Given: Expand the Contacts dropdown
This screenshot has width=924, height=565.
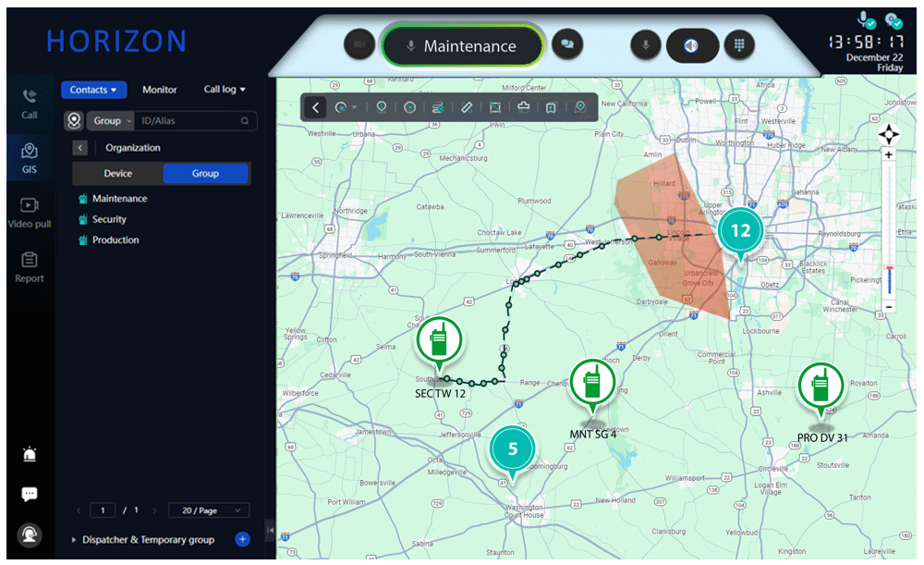Looking at the screenshot, I should point(93,90).
